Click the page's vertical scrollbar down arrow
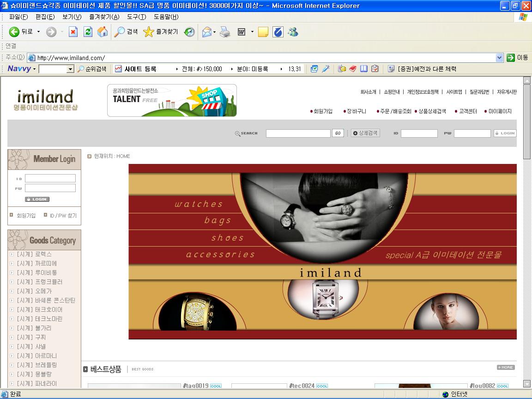 526,384
